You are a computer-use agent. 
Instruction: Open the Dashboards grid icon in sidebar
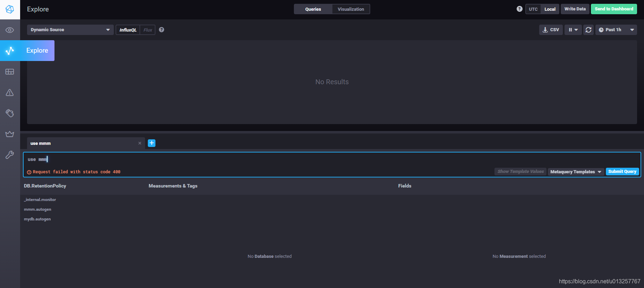point(10,72)
